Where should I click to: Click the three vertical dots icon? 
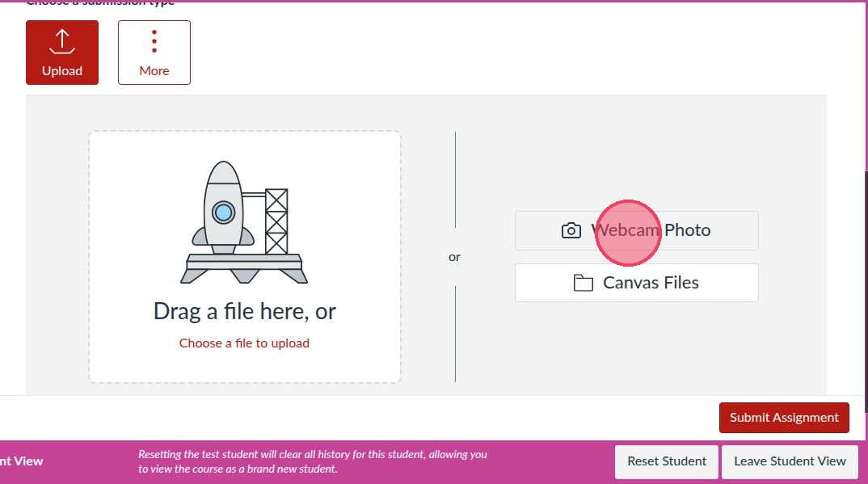(x=154, y=41)
